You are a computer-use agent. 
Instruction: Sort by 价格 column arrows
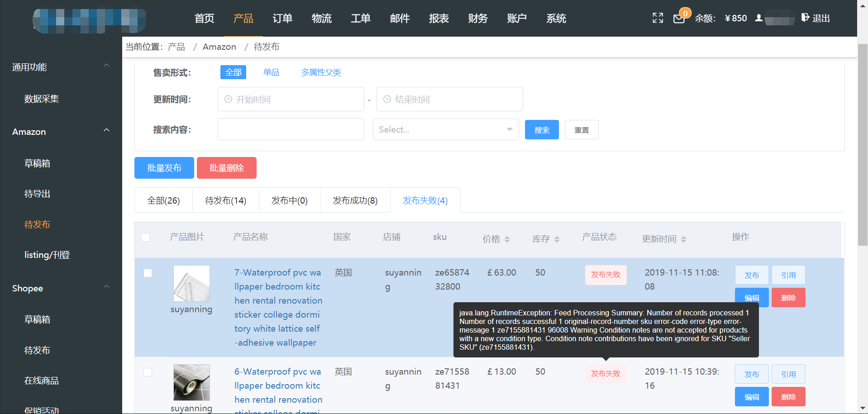click(x=507, y=239)
